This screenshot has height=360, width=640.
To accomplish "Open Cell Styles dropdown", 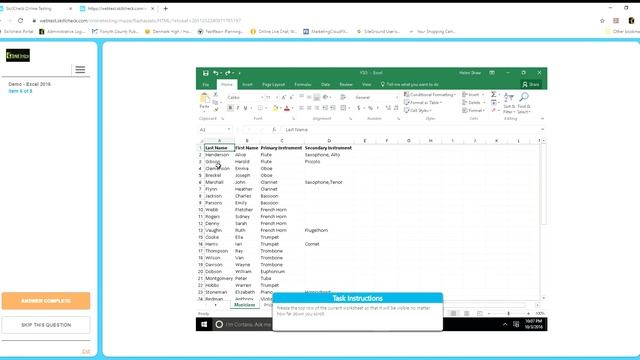I will (418, 111).
